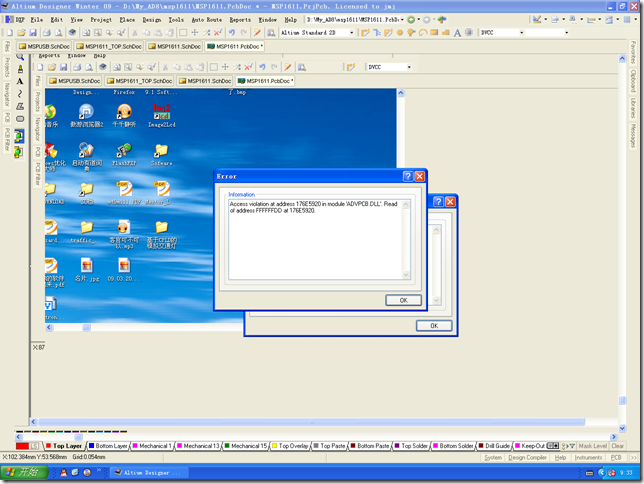The width and height of the screenshot is (644, 484).
Task: Click the Redo arrow icon
Action: pyautogui.click(x=244, y=32)
